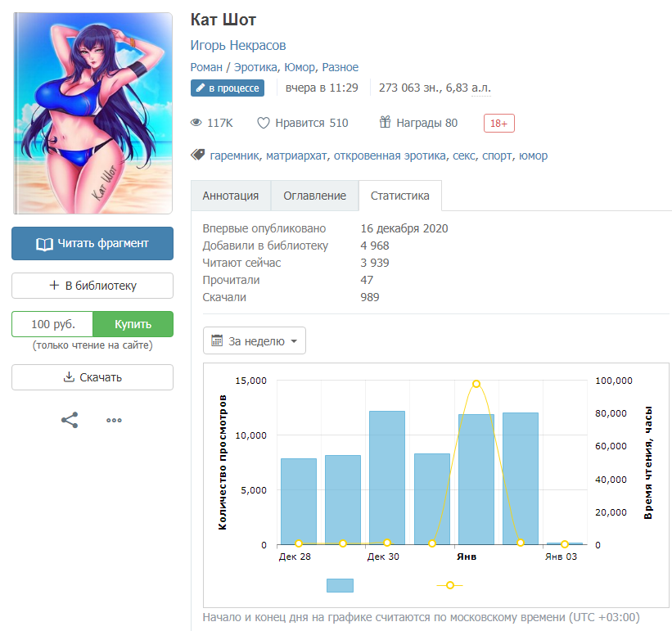Open author link Игорь Некрасов
The height and width of the screenshot is (631, 672).
(238, 45)
